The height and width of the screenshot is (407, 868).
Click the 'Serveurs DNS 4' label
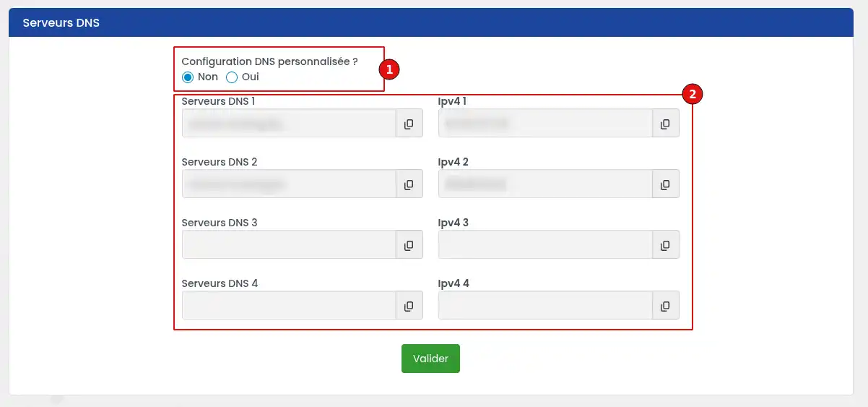point(220,283)
